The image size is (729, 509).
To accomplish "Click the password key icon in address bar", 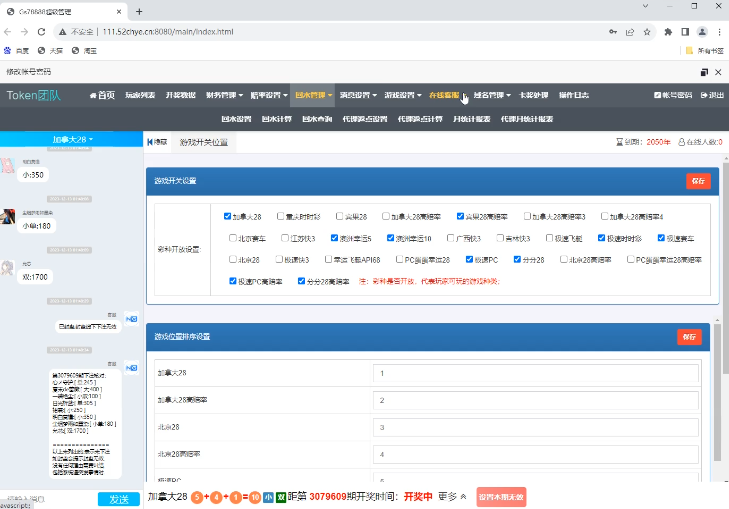I will pos(612,31).
